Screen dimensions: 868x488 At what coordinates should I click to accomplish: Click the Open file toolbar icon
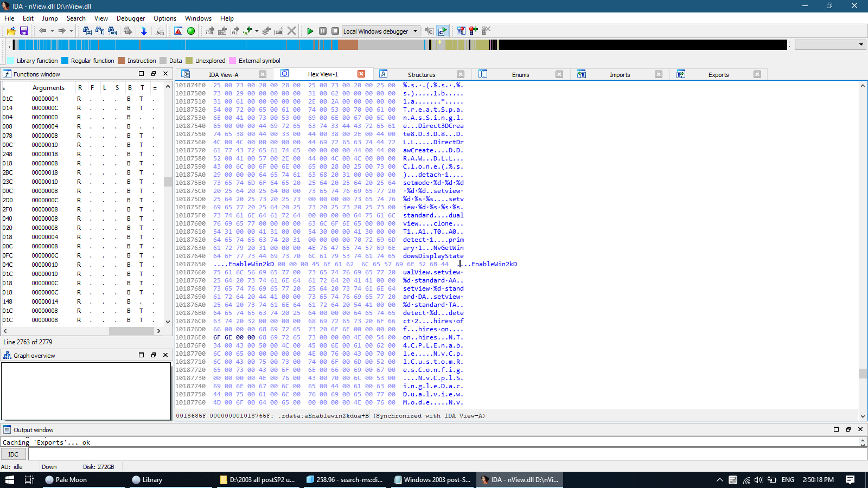pos(11,31)
